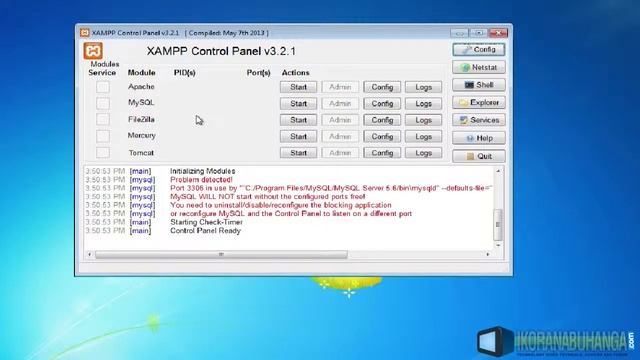Click the log scroll up arrow
This screenshot has height=360, width=640.
[498, 171]
